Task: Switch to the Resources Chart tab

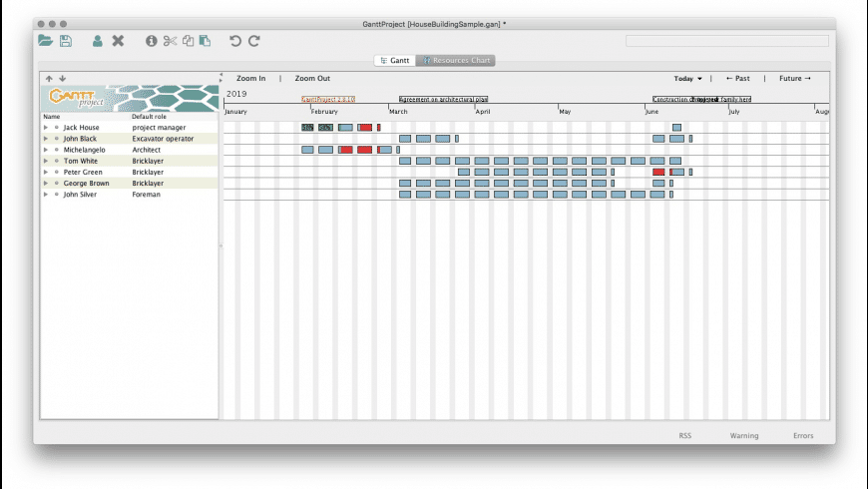Action: point(456,60)
